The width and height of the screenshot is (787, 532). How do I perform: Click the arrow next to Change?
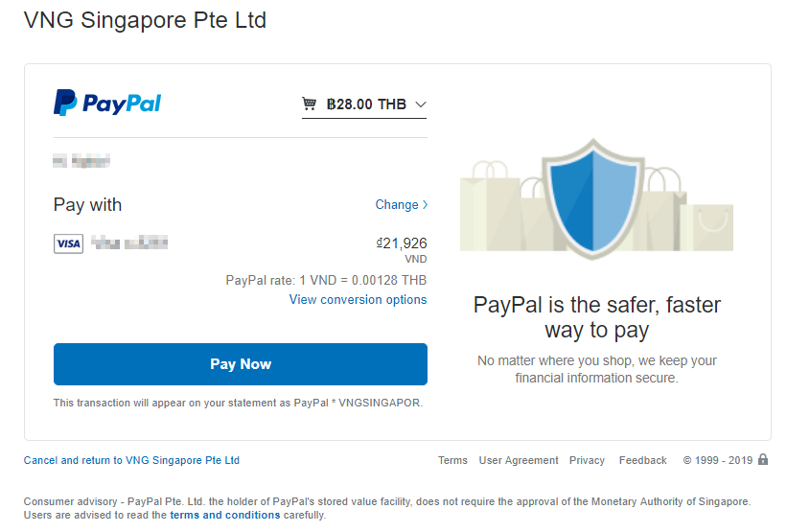tap(425, 205)
